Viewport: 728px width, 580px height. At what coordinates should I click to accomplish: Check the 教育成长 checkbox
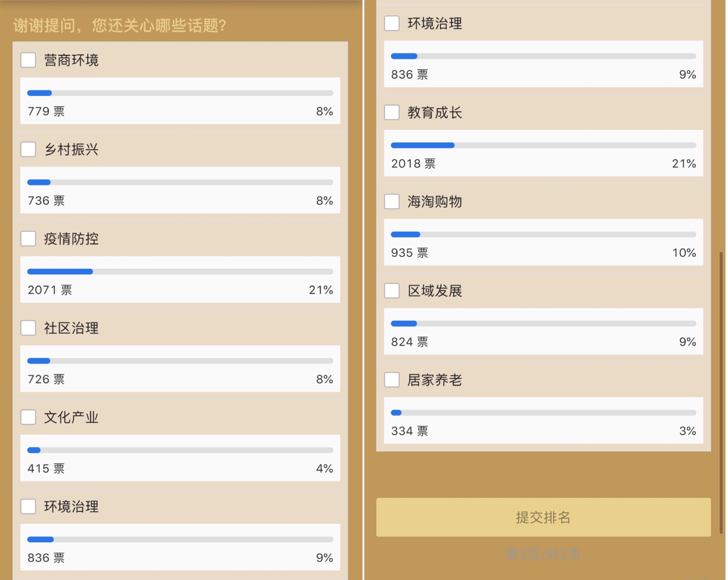coord(392,112)
